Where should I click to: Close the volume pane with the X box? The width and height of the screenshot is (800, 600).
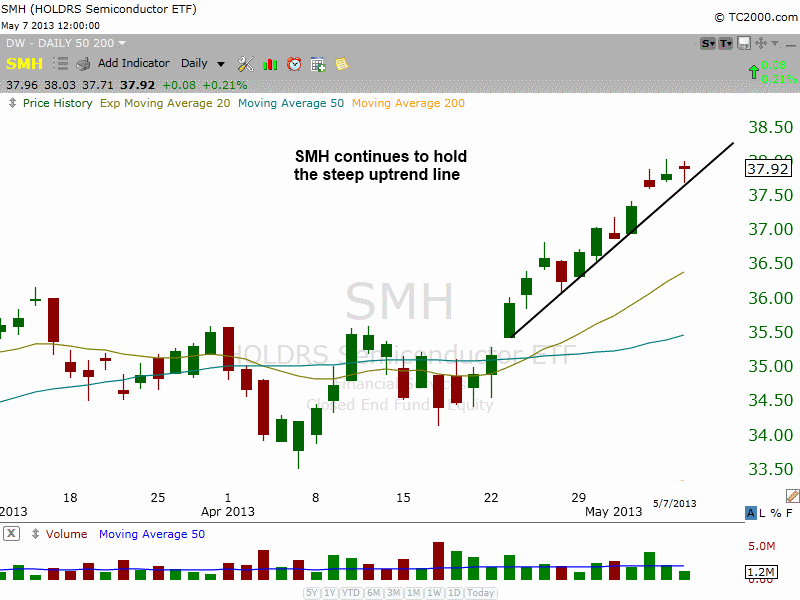coord(11,534)
